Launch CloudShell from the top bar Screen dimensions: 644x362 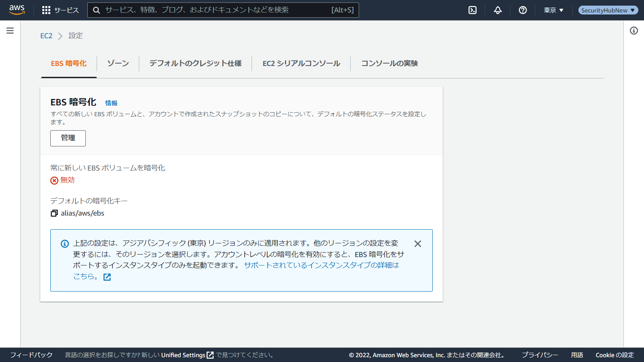tap(473, 10)
